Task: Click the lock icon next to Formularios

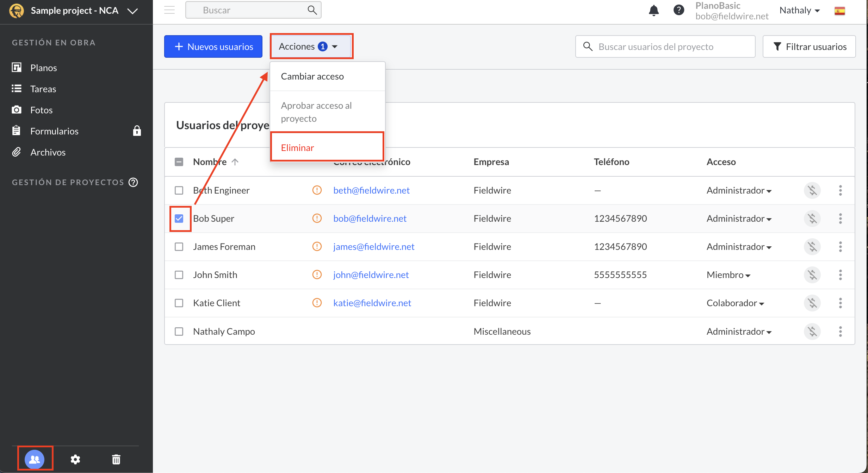Action: [137, 131]
